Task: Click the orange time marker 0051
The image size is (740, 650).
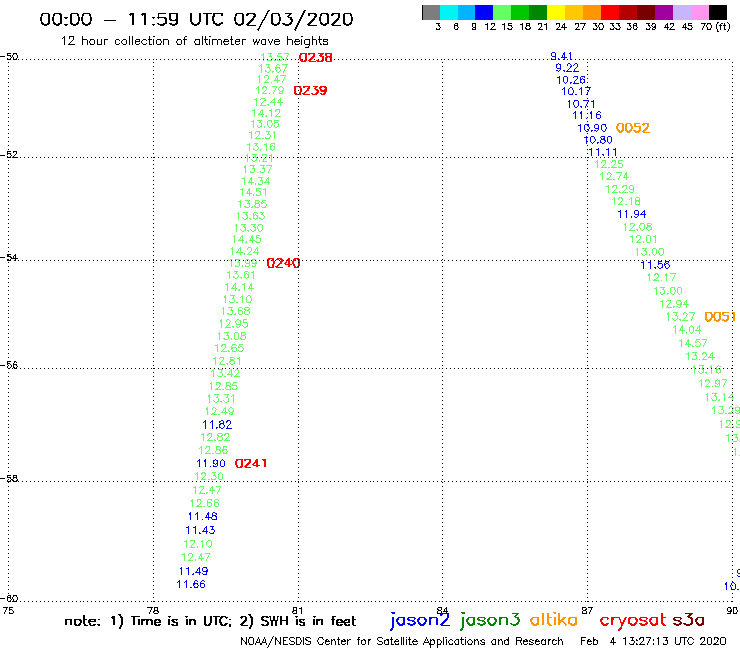Action: (x=720, y=317)
